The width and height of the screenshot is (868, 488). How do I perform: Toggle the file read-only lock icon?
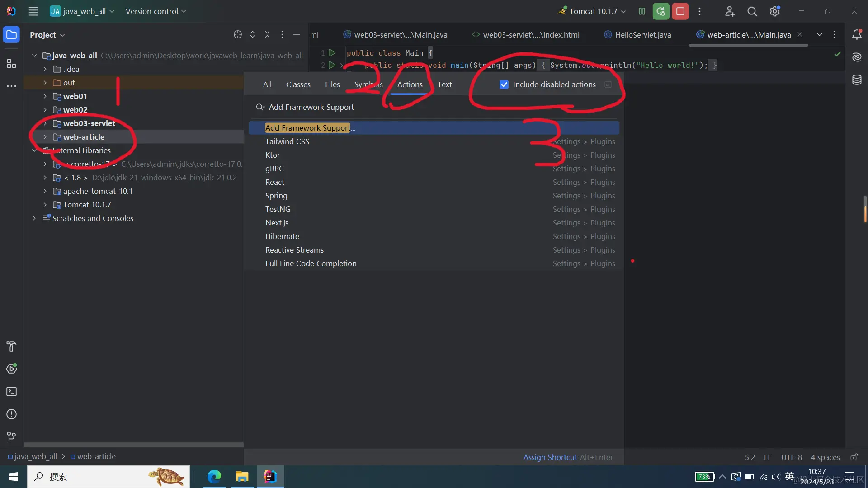coord(854,457)
